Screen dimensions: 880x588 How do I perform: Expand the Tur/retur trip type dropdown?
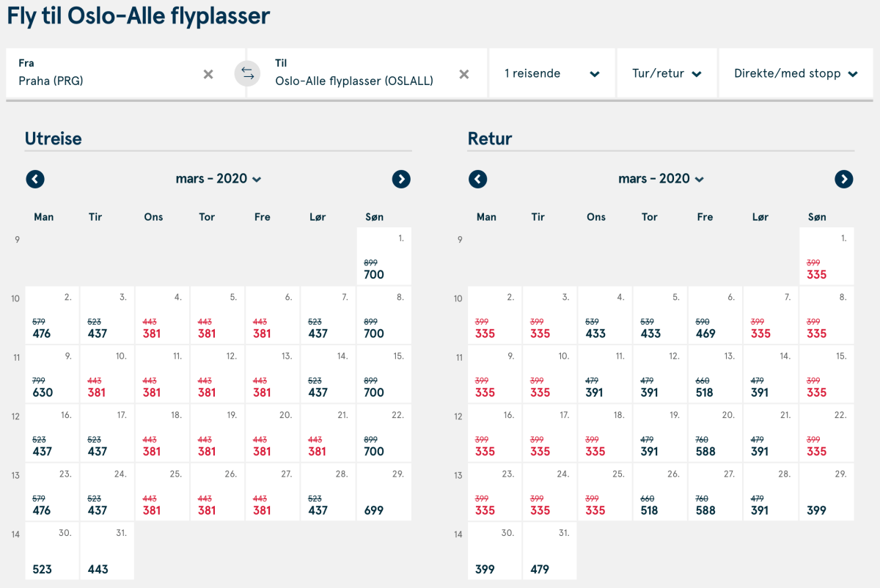[666, 73]
